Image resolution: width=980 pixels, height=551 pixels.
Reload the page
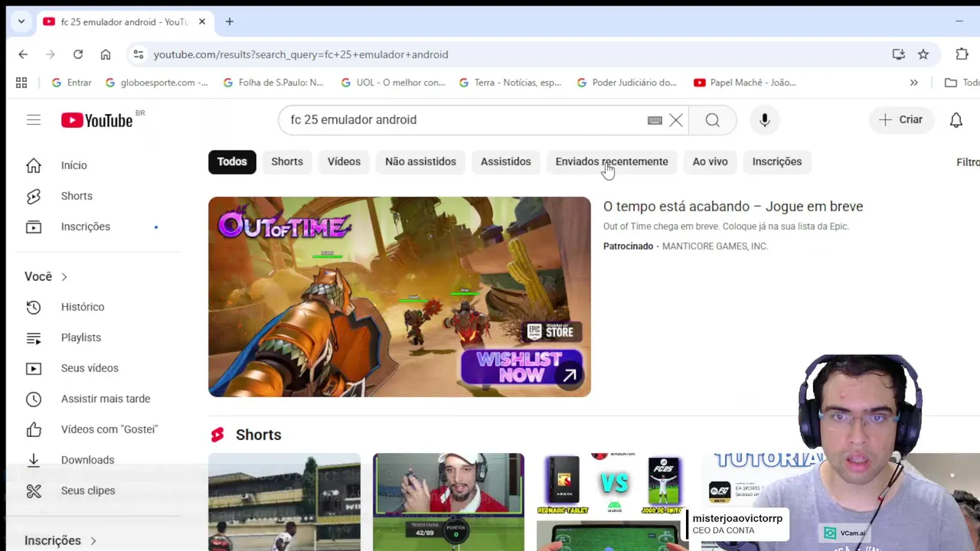pos(78,54)
